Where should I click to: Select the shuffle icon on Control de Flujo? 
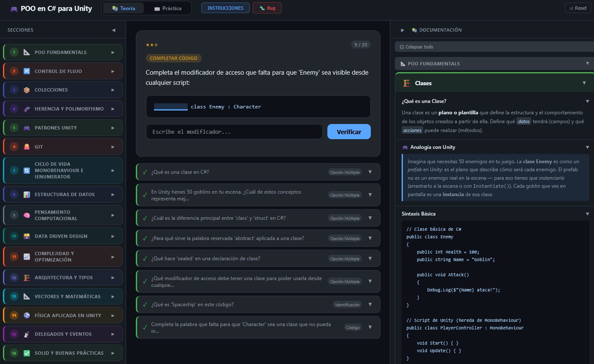(x=27, y=71)
